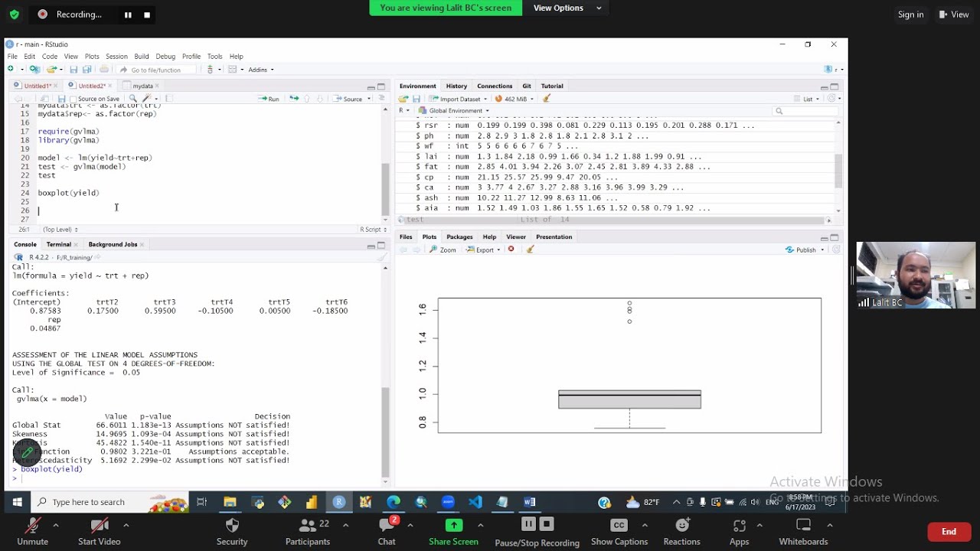The image size is (980, 551).
Task: Switch to the Untitled1 script tab
Action: tap(37, 86)
